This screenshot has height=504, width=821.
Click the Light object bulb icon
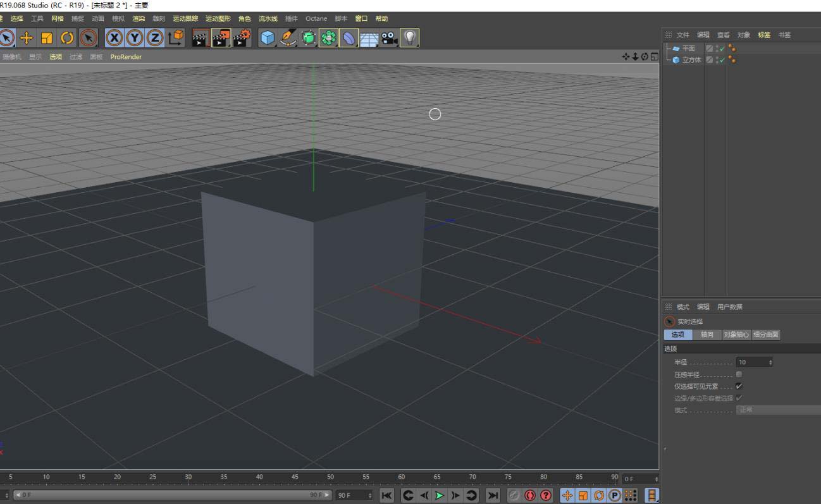point(410,38)
